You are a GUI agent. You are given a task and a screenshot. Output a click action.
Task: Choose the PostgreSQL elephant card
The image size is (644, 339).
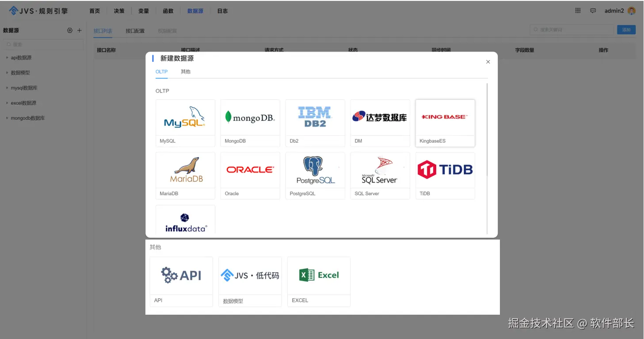click(x=315, y=175)
